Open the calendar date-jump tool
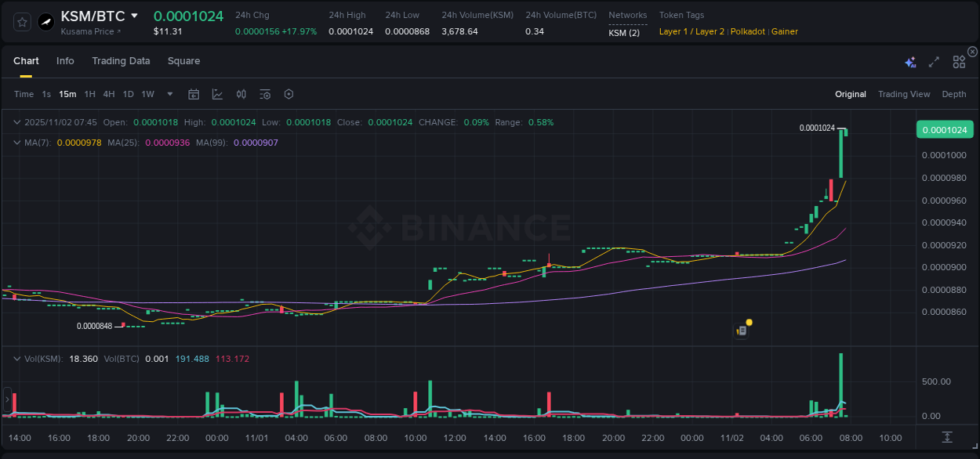Screen dimensions: 980x459 pyautogui.click(x=194, y=94)
